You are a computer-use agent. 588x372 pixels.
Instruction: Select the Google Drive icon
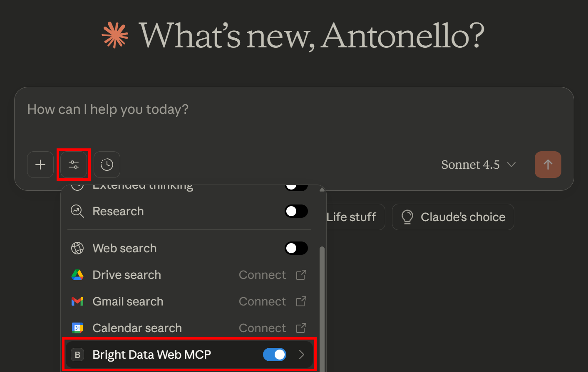[x=77, y=274]
